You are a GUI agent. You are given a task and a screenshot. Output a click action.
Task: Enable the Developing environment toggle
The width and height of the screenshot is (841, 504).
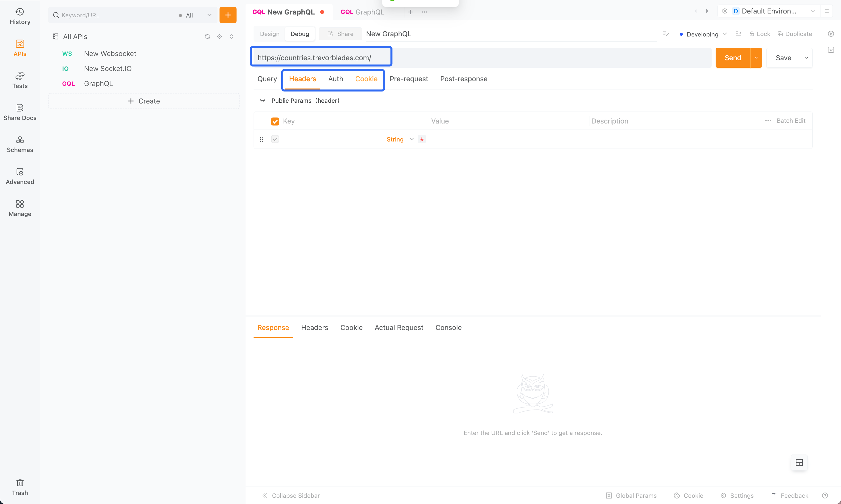702,33
